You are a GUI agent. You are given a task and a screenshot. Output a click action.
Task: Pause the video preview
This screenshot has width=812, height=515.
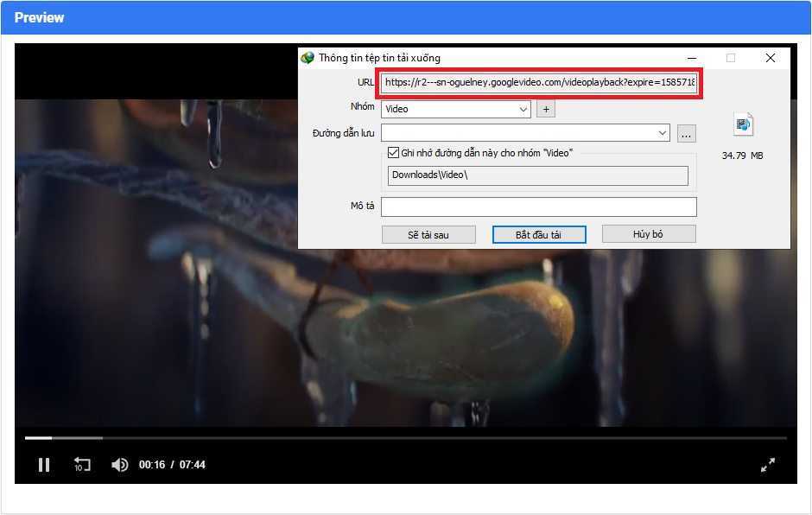pyautogui.click(x=44, y=465)
